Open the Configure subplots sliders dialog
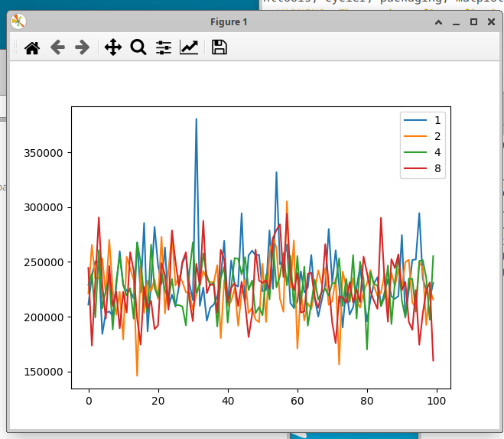Viewport: 504px width, 439px height. click(x=164, y=48)
